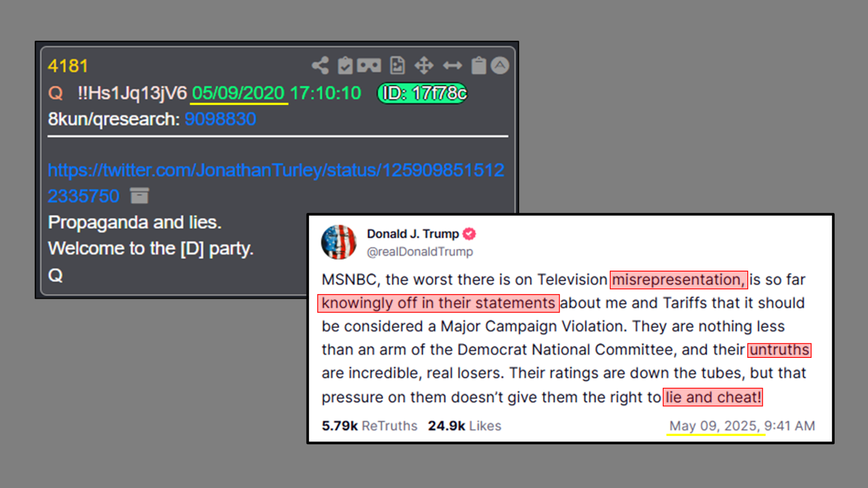
Task: Click the horizontal double-arrow icon
Action: click(452, 66)
